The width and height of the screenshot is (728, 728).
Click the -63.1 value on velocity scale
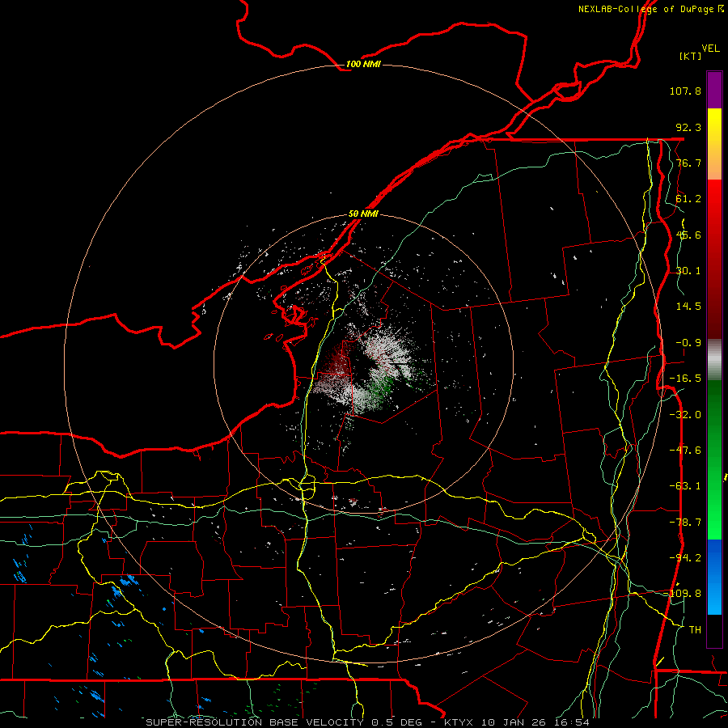point(685,486)
